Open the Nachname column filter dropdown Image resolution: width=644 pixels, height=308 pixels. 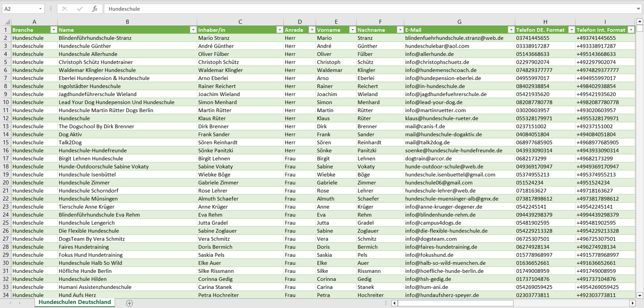point(400,30)
